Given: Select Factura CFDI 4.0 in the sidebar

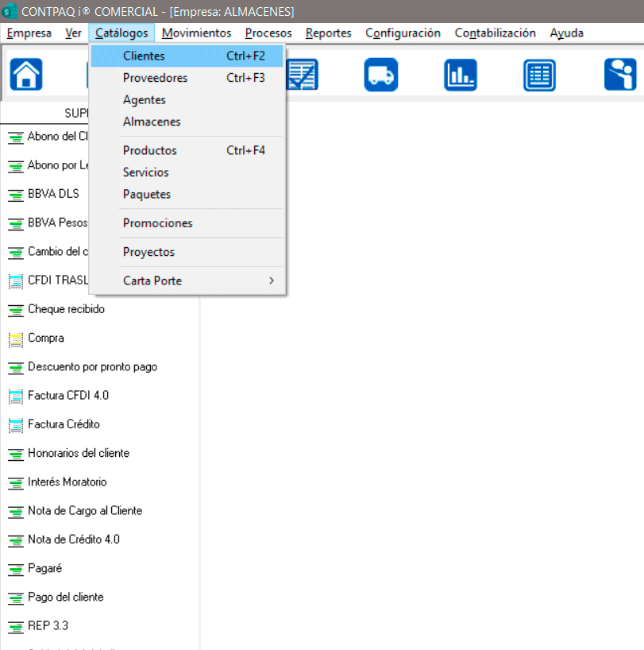Looking at the screenshot, I should (x=67, y=396).
